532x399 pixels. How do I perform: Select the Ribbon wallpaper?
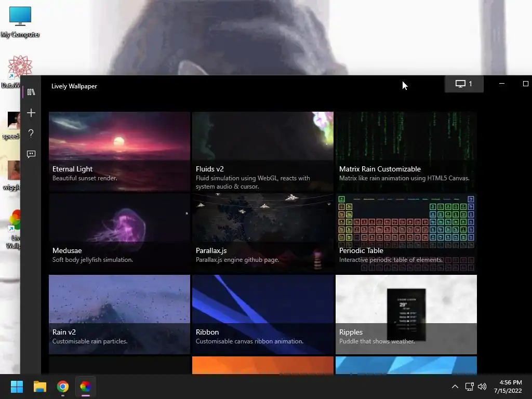pos(262,314)
